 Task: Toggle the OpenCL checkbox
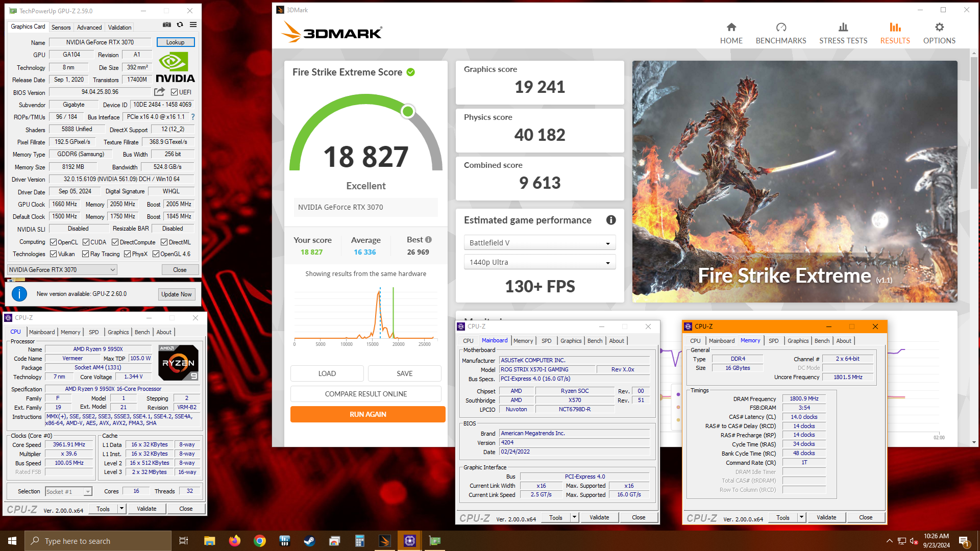point(53,242)
